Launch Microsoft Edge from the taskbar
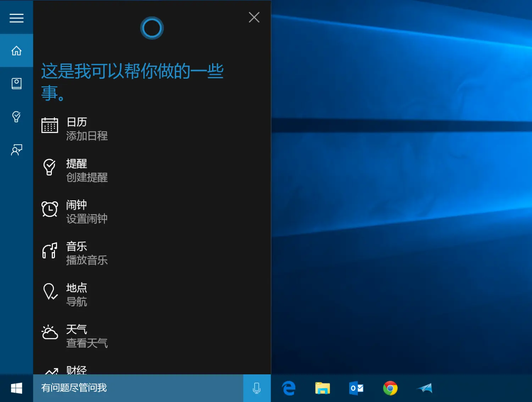The width and height of the screenshot is (532, 402). click(289, 388)
